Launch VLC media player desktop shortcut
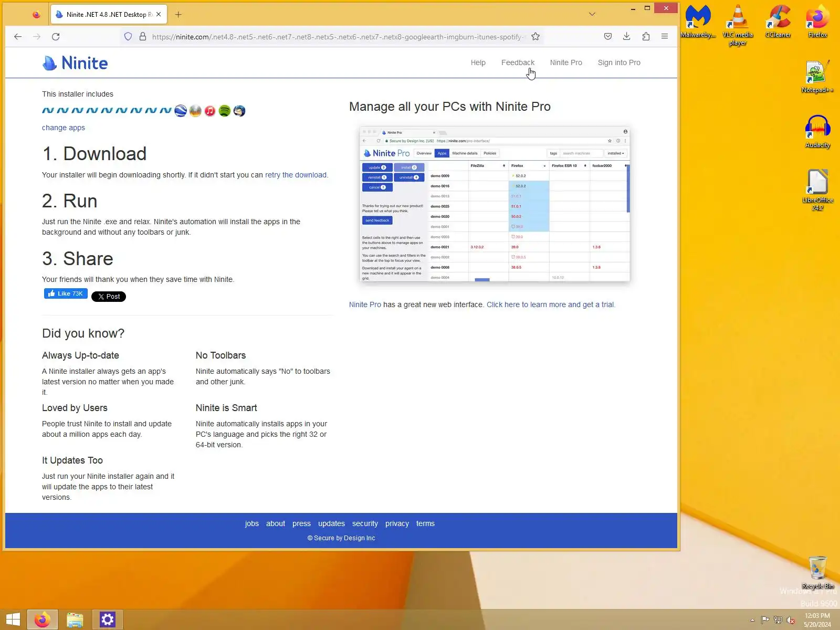Viewport: 840px width, 630px height. click(738, 25)
